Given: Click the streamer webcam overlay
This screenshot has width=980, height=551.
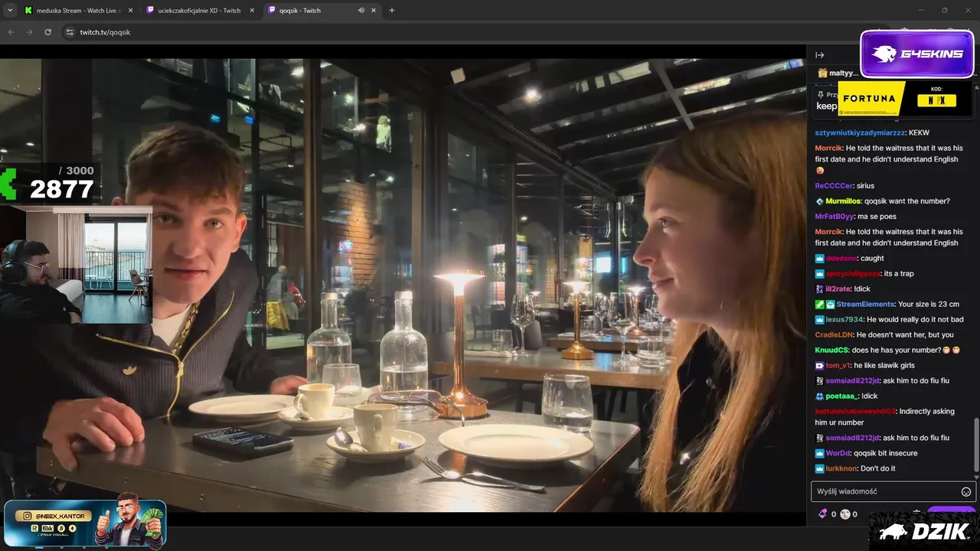Looking at the screenshot, I should 76,264.
